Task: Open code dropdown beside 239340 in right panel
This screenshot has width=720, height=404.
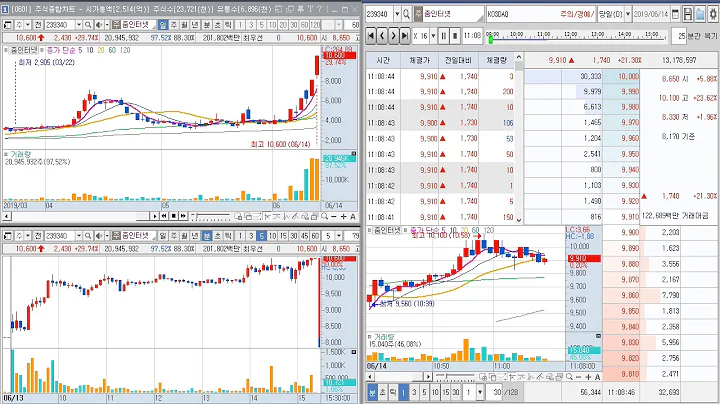Action: coord(397,14)
